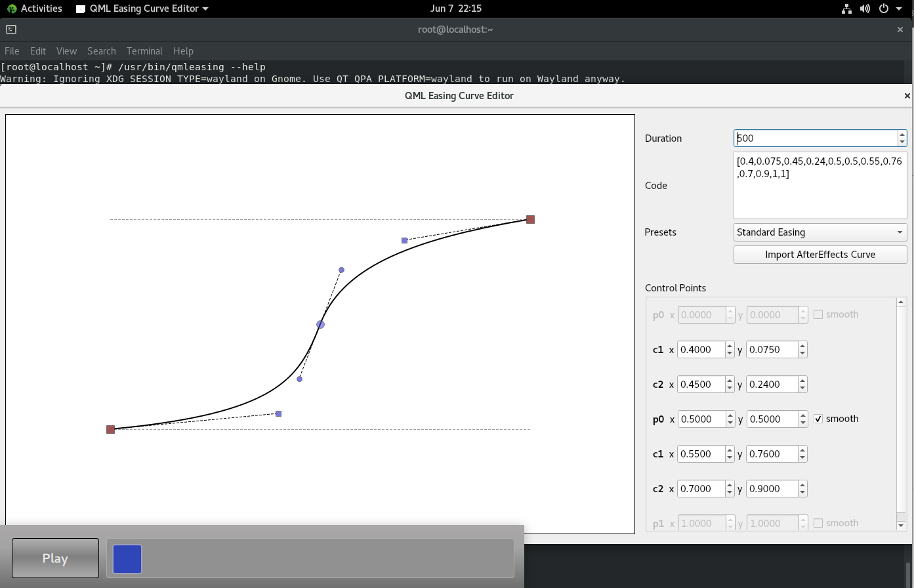This screenshot has height=588, width=914.
Task: Select the square control handle near curve end
Action: pos(404,240)
